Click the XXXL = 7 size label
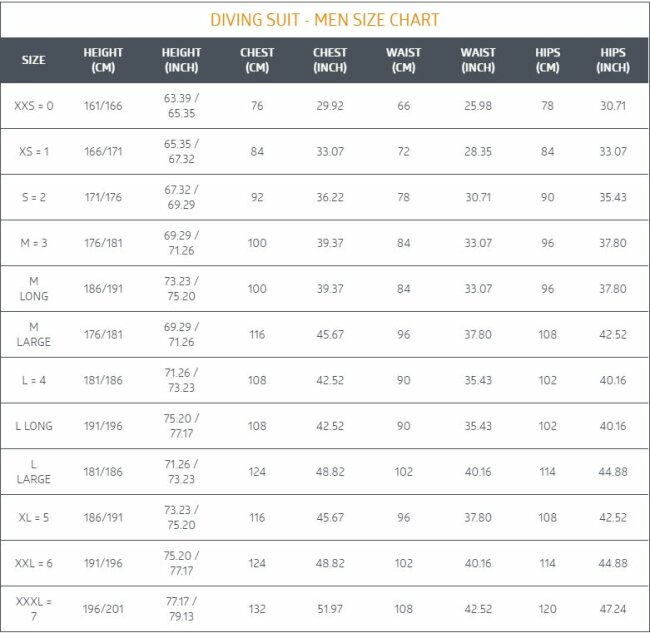This screenshot has height=633, width=650. [x=34, y=609]
